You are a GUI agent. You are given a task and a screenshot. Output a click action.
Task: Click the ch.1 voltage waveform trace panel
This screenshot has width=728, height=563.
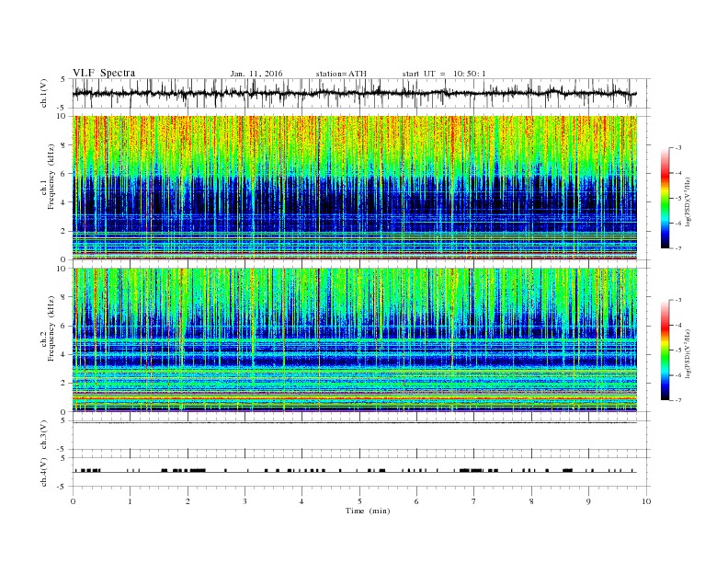(360, 93)
